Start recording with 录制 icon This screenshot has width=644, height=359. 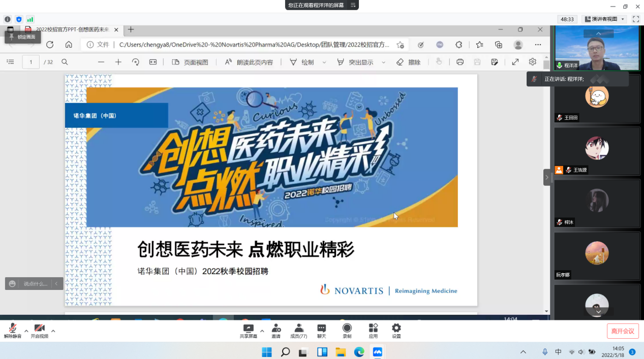pos(347,331)
